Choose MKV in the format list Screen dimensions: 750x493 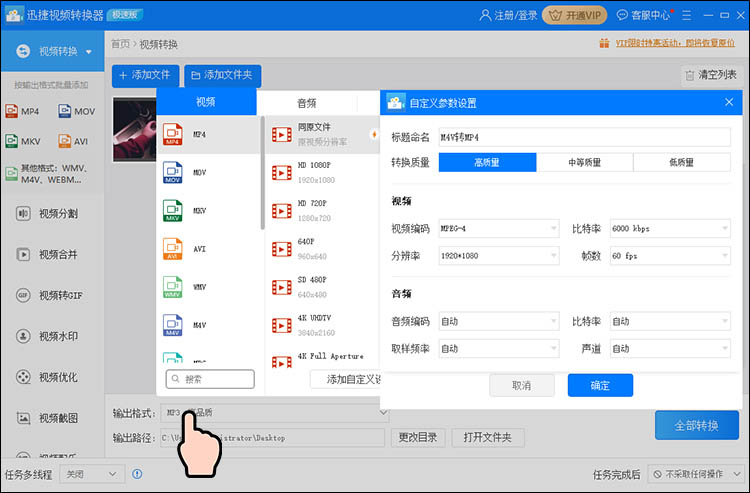(208, 210)
